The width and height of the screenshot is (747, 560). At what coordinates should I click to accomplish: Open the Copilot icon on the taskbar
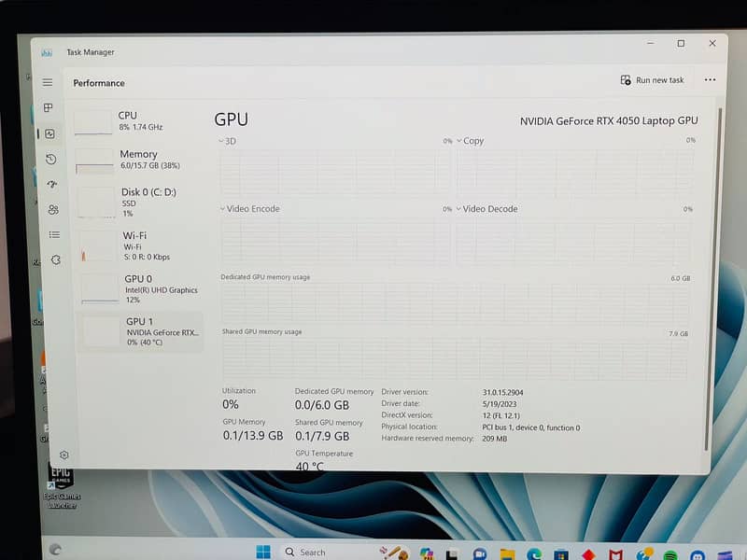click(427, 553)
